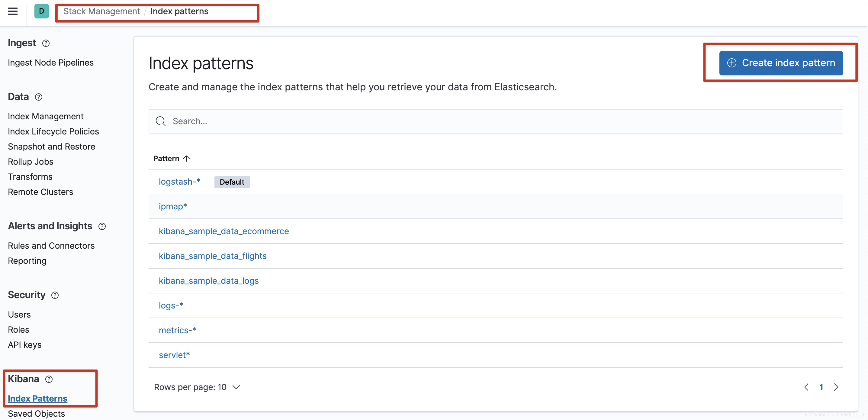
Task: Open the Rows per page dropdown
Action: tap(197, 387)
